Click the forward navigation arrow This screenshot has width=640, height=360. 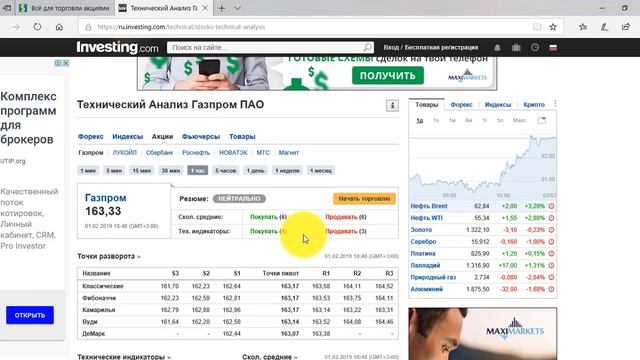[16, 27]
